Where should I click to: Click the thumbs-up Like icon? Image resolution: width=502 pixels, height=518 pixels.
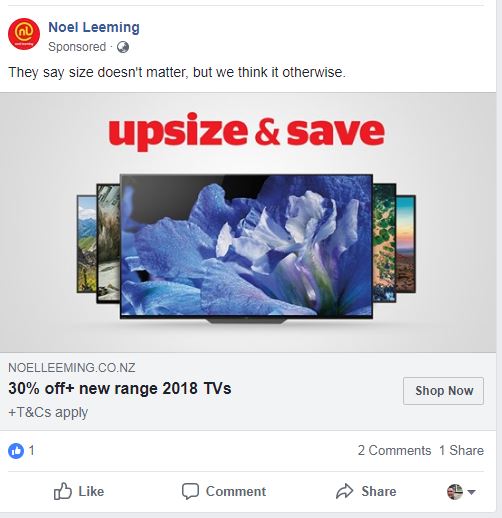pos(63,491)
